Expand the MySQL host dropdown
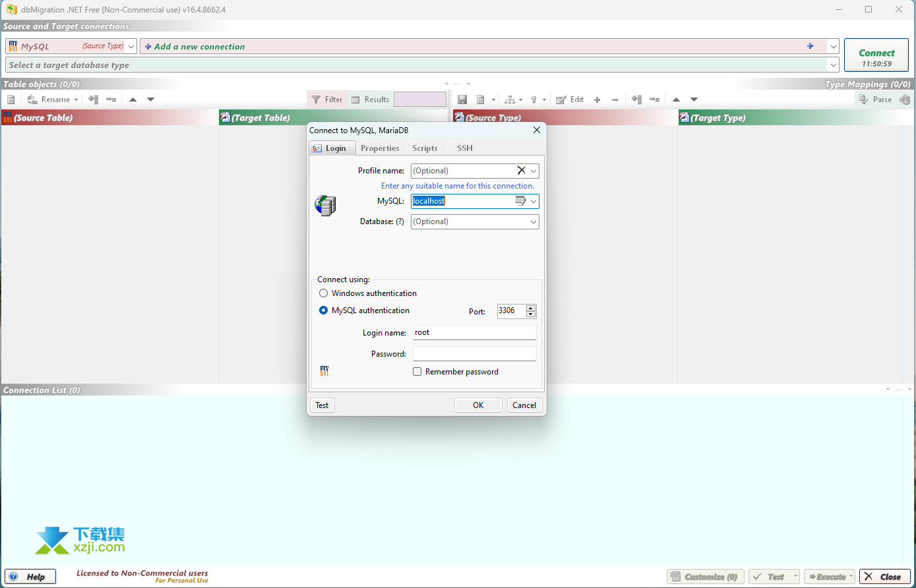The height and width of the screenshot is (588, 916). tap(534, 201)
